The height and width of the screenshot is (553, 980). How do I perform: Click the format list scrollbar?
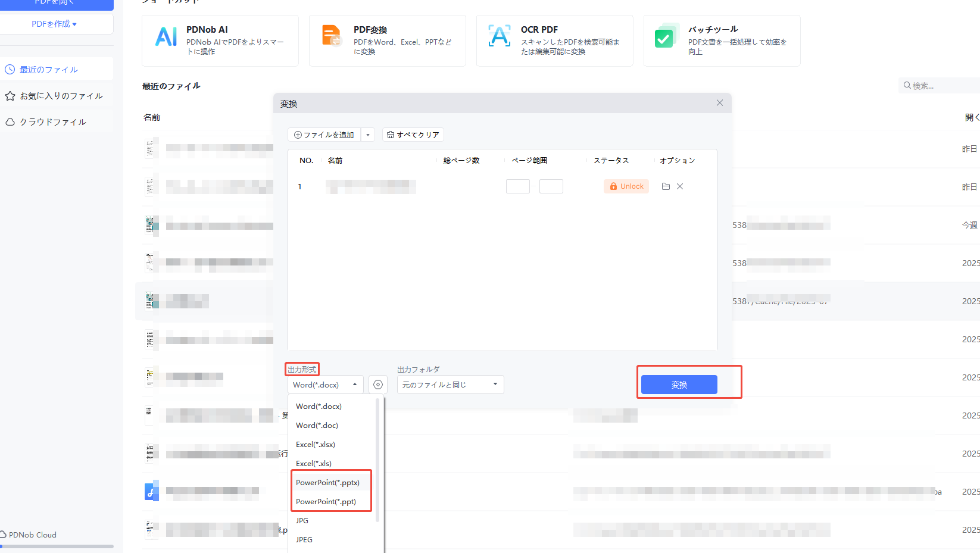point(377,460)
